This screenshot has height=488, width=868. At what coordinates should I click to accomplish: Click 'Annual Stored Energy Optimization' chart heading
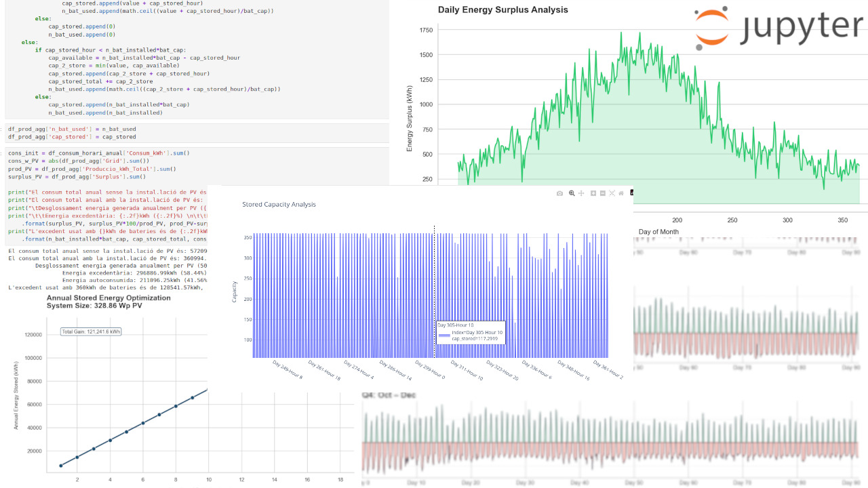coord(108,298)
